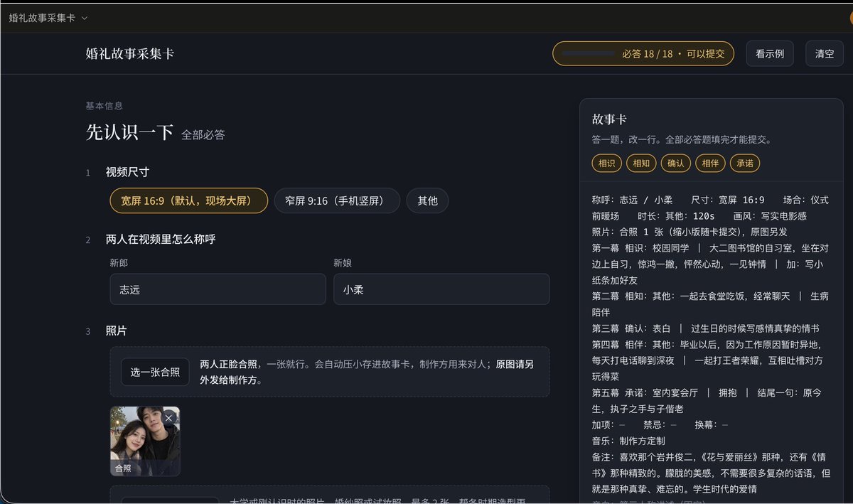Remove the couple photo with X icon
Viewport: 853px width, 504px height.
pyautogui.click(x=168, y=418)
